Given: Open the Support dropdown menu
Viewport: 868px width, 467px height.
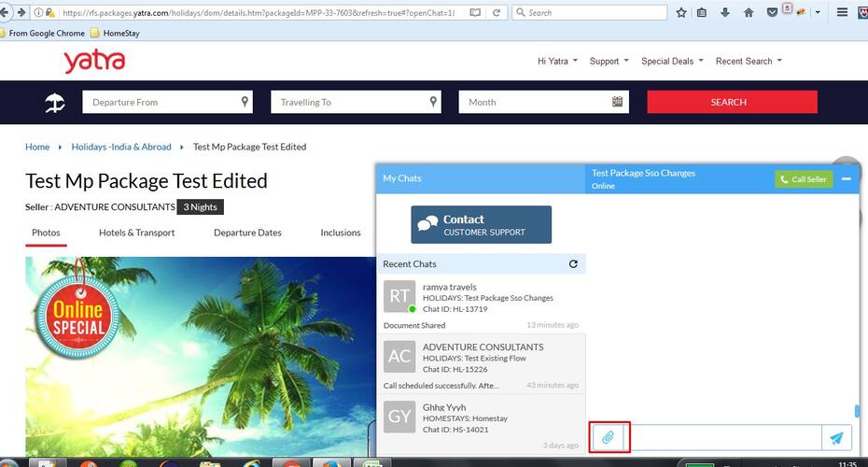Looking at the screenshot, I should click(x=609, y=61).
